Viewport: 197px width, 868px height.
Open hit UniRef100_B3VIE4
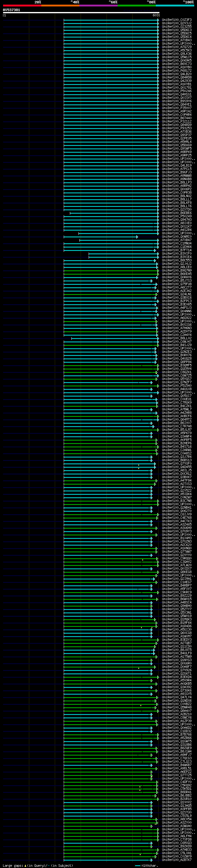pyautogui.click(x=177, y=257)
